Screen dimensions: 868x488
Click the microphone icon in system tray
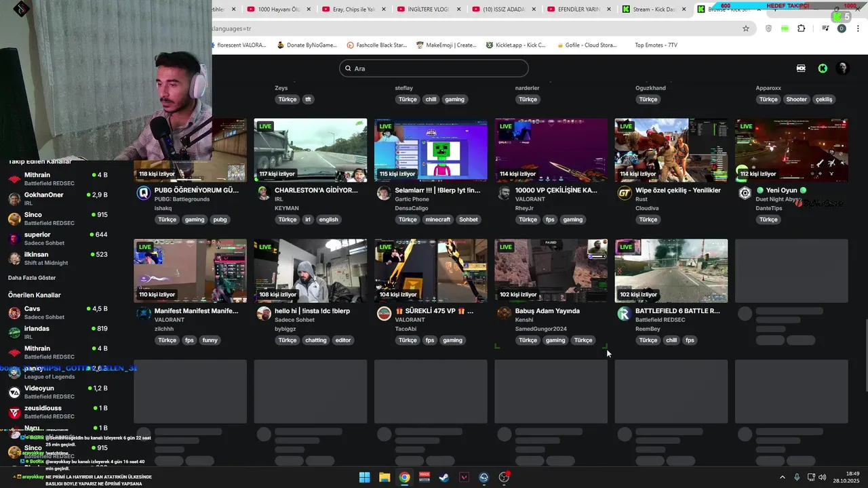coord(797,477)
